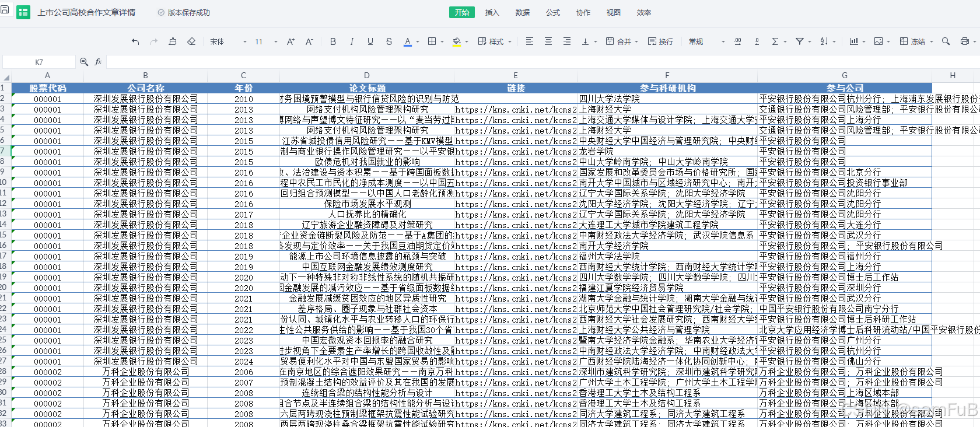
Task: Open the 宋体 font name dropdown
Action: 228,41
